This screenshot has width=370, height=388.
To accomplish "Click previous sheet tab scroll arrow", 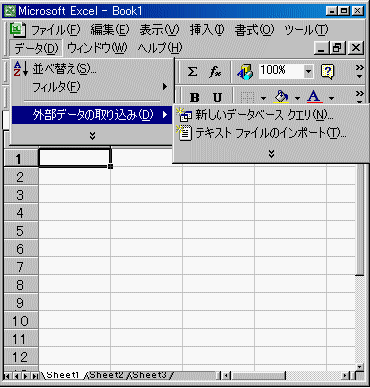I will (x=16, y=376).
